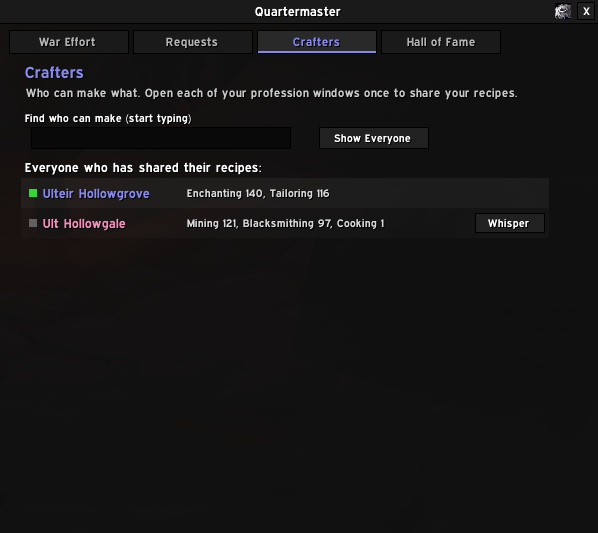Viewport: 598px width, 533px height.
Task: Click the 'Who can make what' description text
Action: (x=272, y=93)
